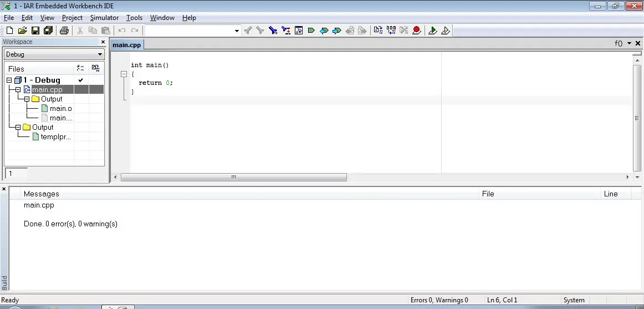Open the Window menu
644x309 pixels.
pos(162,18)
